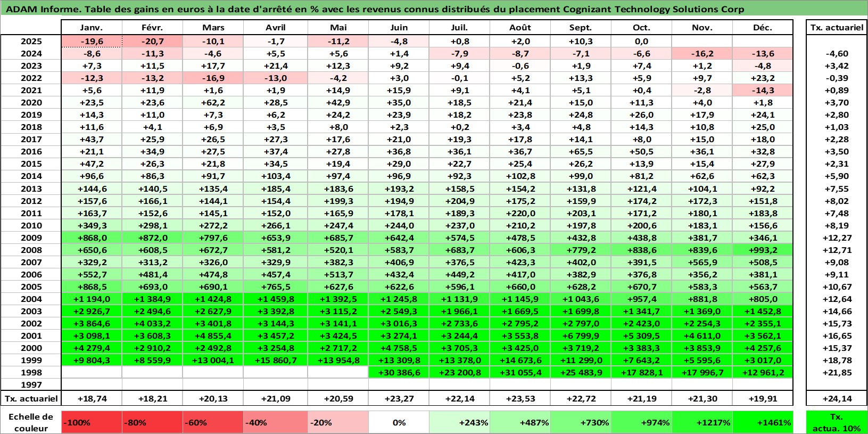This screenshot has width=868, height=434.
Task: Select the -80% color scale swatch
Action: [x=152, y=422]
